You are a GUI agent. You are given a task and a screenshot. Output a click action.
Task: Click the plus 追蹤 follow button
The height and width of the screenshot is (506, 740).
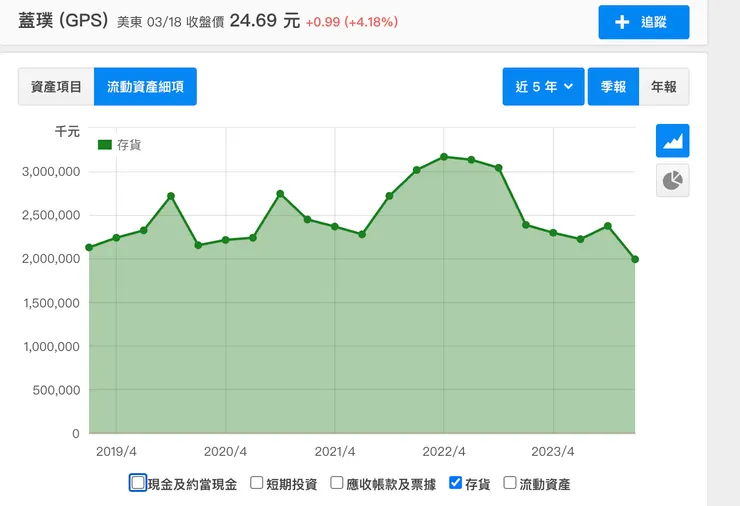[x=644, y=22]
